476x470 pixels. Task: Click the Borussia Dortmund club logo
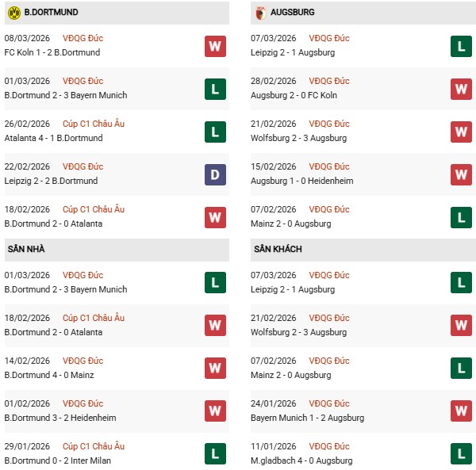(13, 12)
